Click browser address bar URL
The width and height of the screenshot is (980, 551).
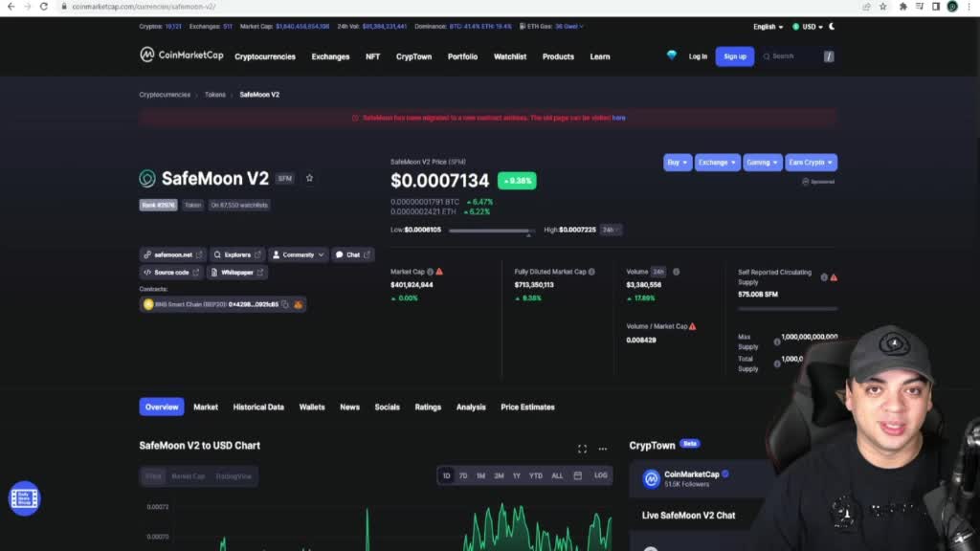[x=144, y=7]
